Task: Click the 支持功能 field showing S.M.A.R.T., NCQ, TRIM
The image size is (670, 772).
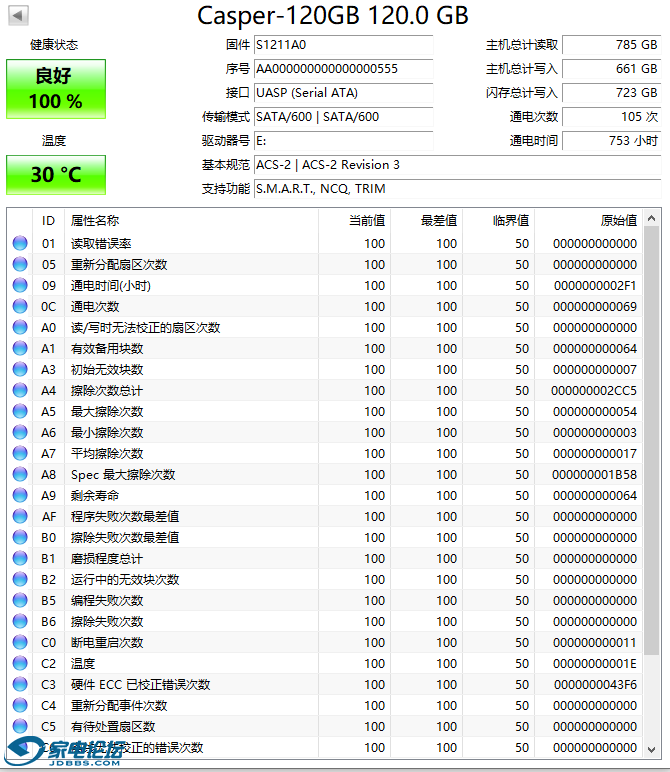Action: click(x=457, y=189)
